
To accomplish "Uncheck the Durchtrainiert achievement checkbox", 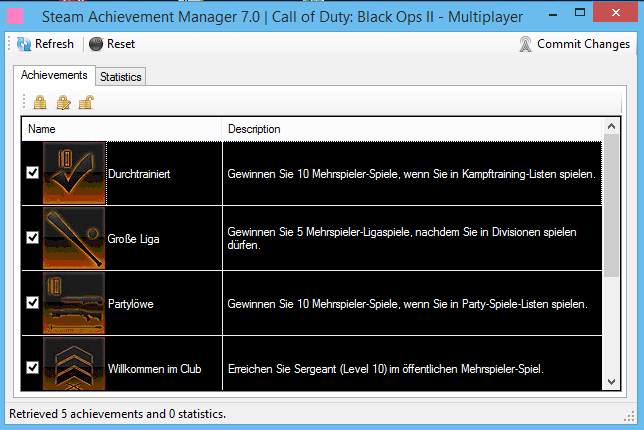I will click(32, 172).
